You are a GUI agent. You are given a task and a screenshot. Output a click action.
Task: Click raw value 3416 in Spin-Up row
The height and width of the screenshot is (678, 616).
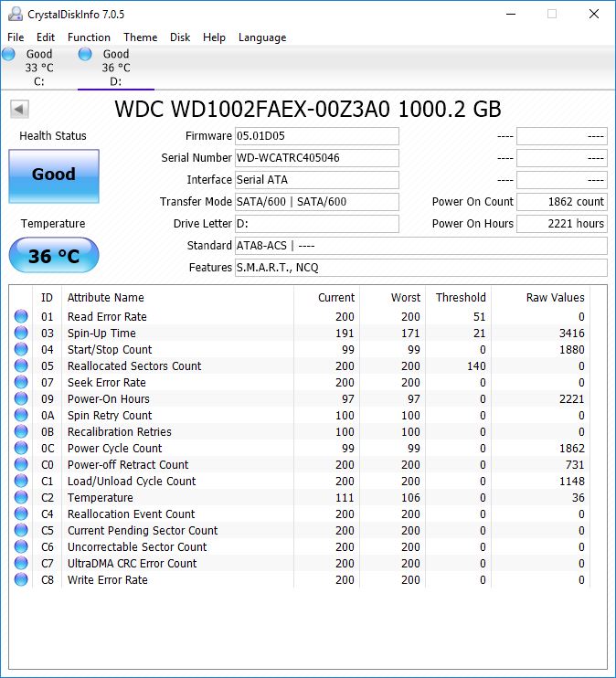pyautogui.click(x=571, y=334)
